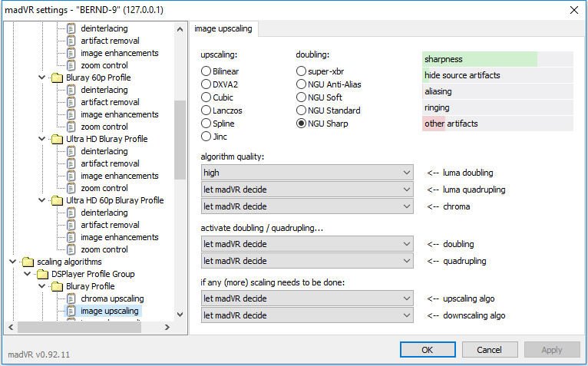This screenshot has height=366, width=588.
Task: Click the Ultra HD Bluray Profile folder icon
Action: coord(57,139)
